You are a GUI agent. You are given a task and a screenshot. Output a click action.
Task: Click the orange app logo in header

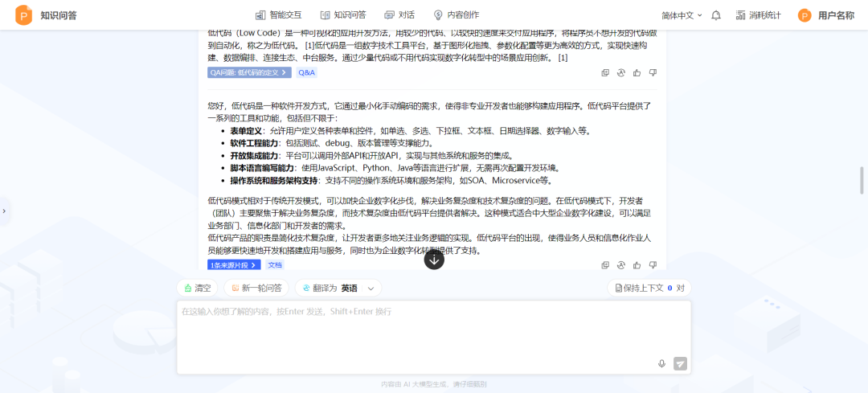coord(24,15)
